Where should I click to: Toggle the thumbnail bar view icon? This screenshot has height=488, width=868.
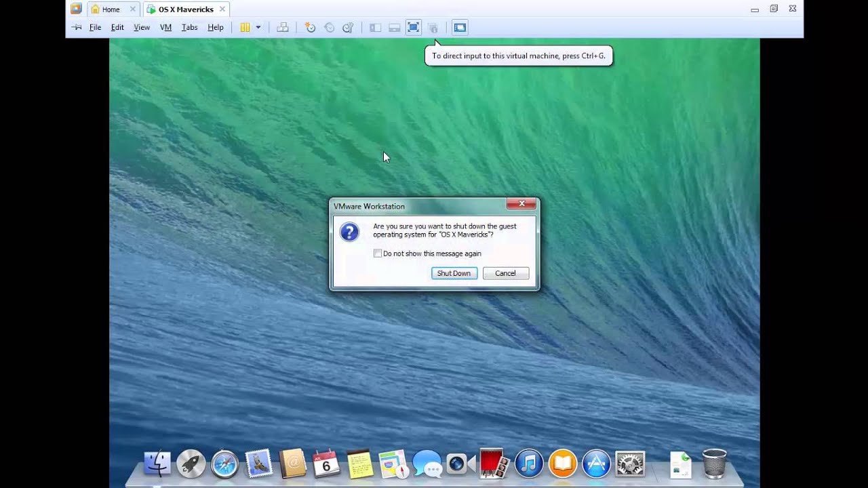394,28
